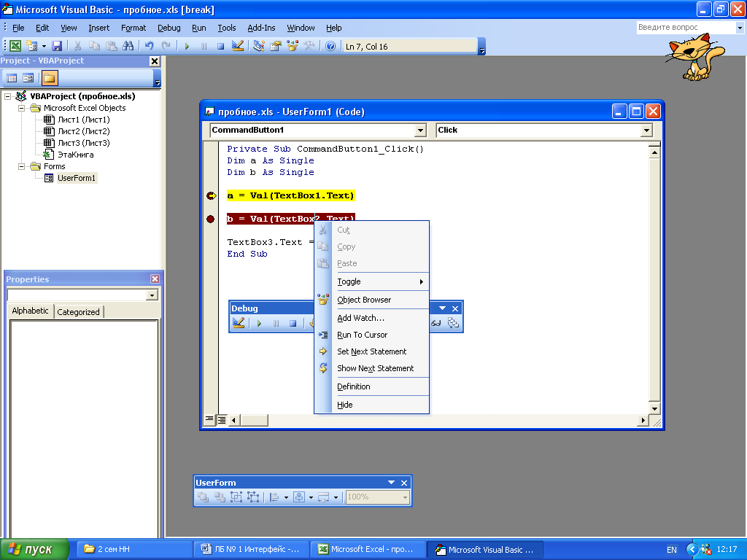Open the UserForm toolbar options arrow
Screen dimensions: 747x560
[x=391, y=483]
